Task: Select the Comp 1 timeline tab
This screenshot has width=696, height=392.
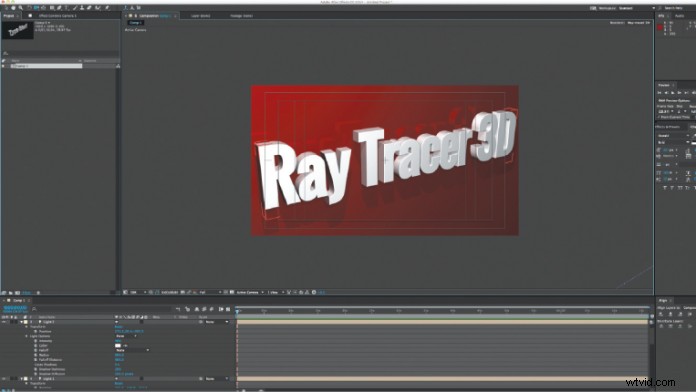Action: point(18,301)
